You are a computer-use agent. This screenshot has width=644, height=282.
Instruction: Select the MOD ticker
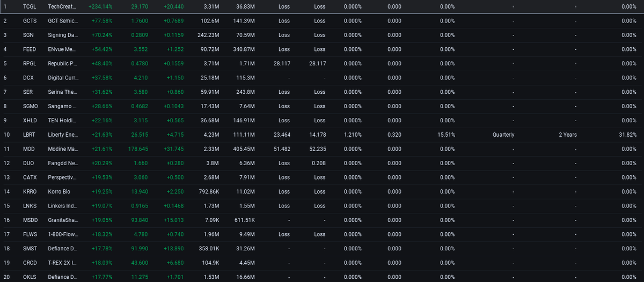coord(28,149)
